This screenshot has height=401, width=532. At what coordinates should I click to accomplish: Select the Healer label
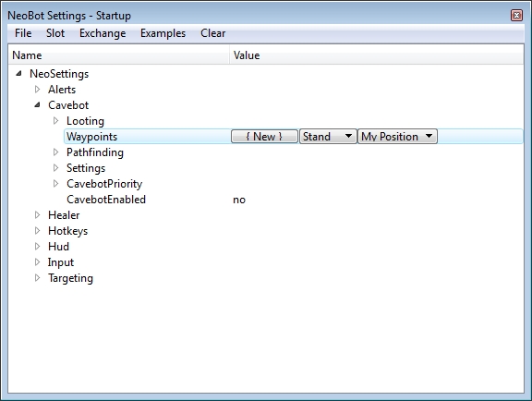coord(64,215)
